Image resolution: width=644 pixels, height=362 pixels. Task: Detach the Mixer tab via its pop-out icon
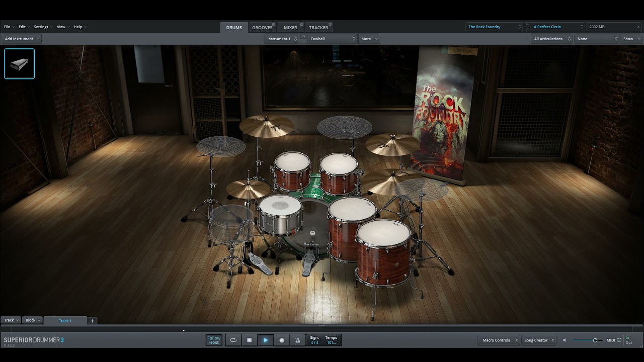click(x=301, y=24)
